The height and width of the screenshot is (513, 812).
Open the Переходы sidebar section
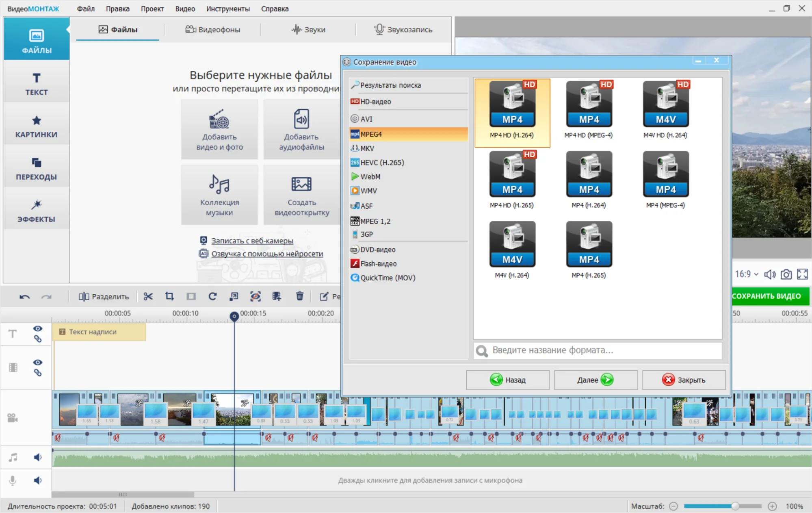(37, 168)
